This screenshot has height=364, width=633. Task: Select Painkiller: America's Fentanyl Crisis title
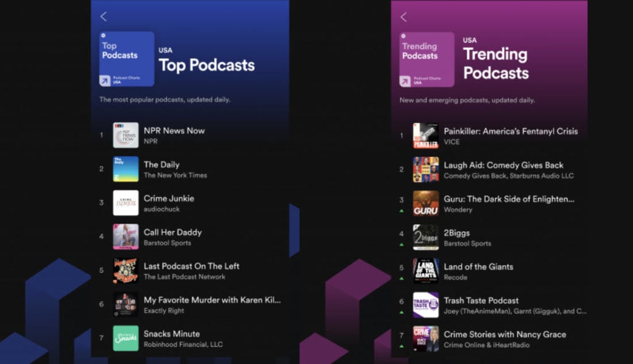coord(511,132)
